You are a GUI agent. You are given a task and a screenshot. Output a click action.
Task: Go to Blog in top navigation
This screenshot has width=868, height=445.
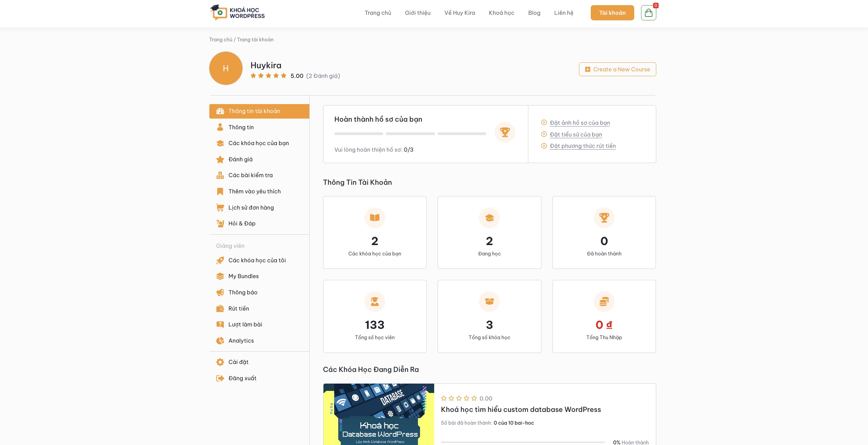(x=534, y=13)
